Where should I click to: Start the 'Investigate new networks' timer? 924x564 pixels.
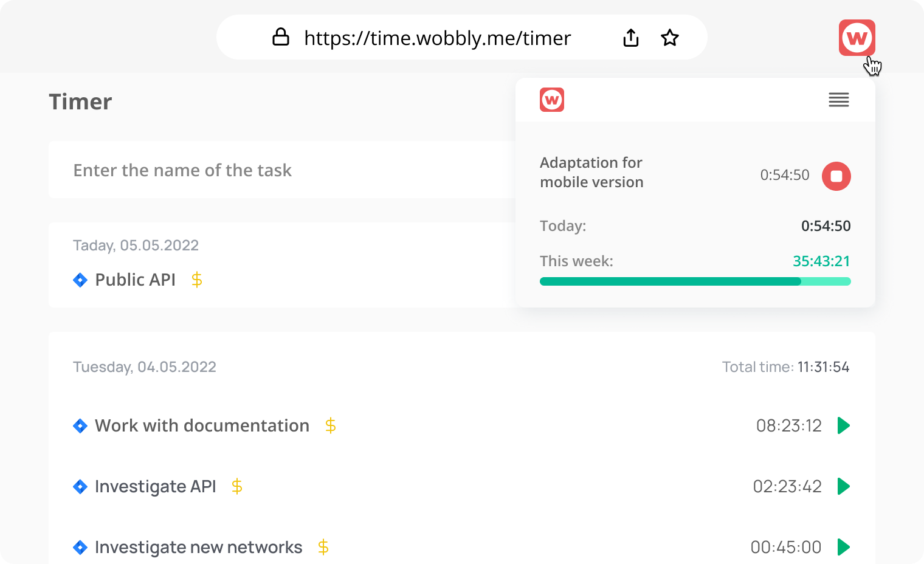coord(844,547)
